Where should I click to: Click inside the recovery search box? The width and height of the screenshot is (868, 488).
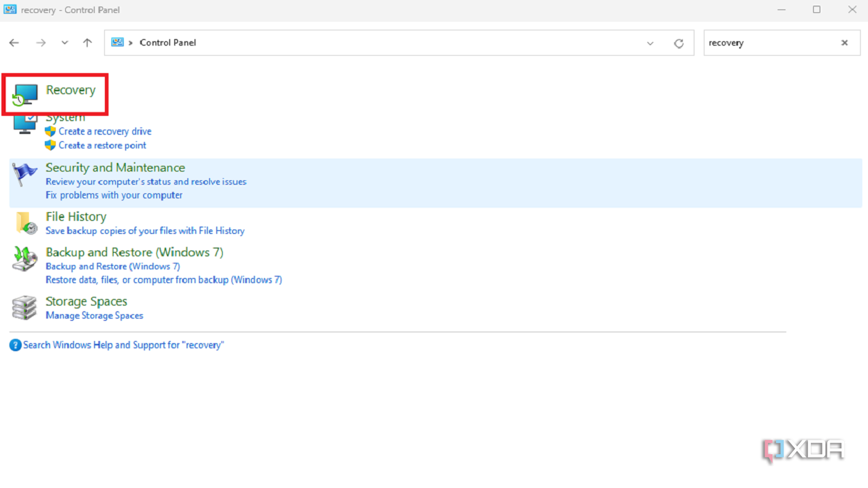point(767,43)
